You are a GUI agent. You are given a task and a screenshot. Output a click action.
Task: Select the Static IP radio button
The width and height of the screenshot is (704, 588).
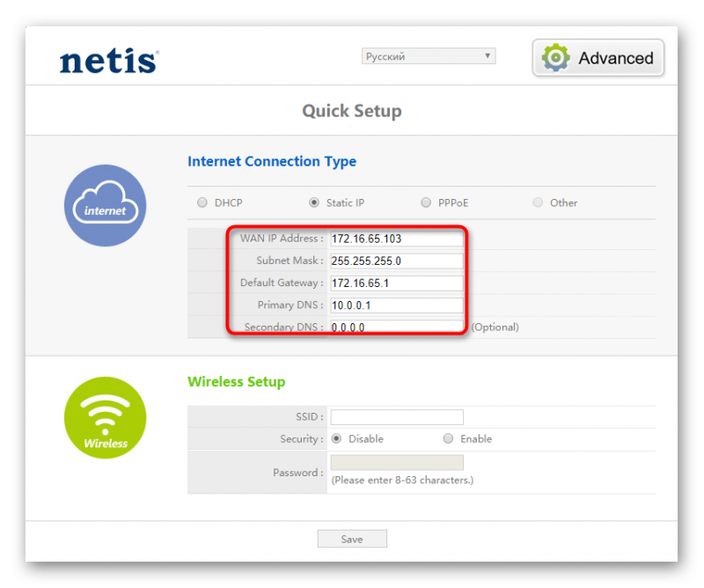click(x=314, y=202)
